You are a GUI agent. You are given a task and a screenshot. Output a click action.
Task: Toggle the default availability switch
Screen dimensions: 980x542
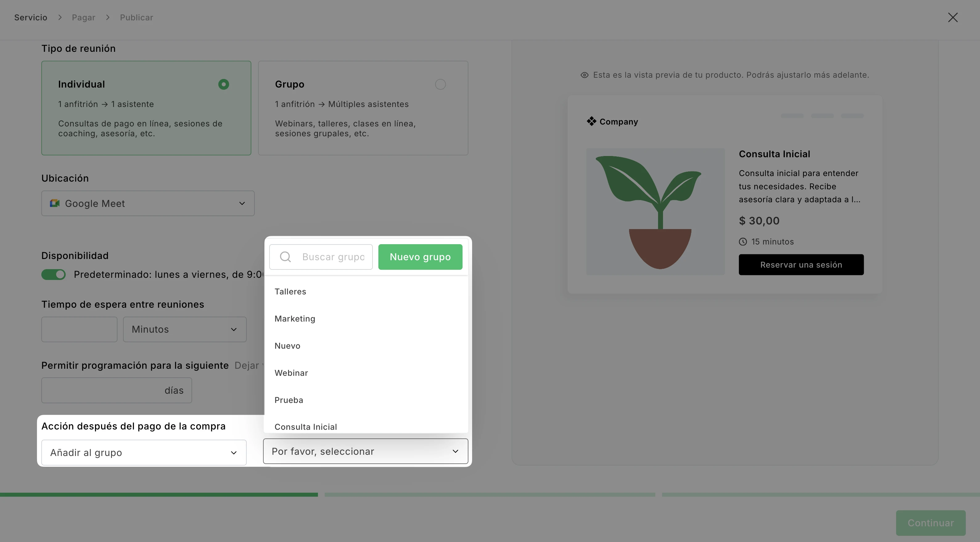tap(54, 275)
